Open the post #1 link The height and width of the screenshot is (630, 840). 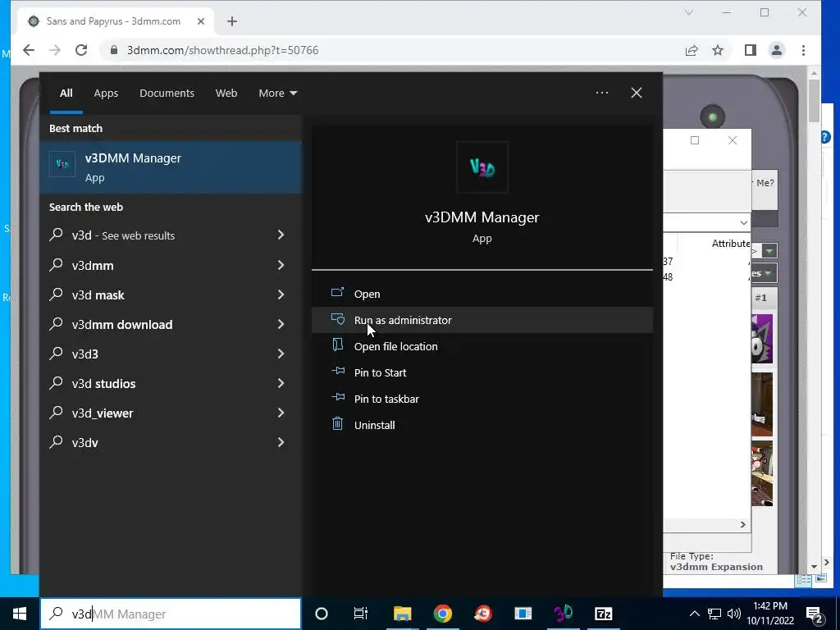click(x=760, y=298)
